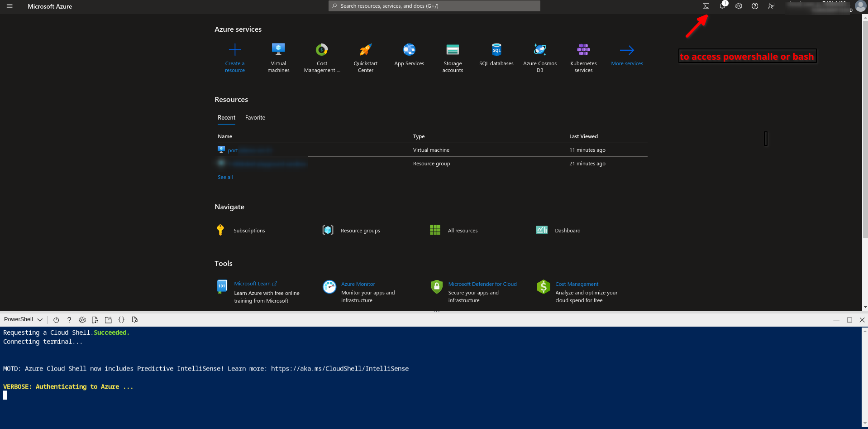868x429 pixels.
Task: Open the Cloud Shell editor braces icon
Action: [x=121, y=320]
